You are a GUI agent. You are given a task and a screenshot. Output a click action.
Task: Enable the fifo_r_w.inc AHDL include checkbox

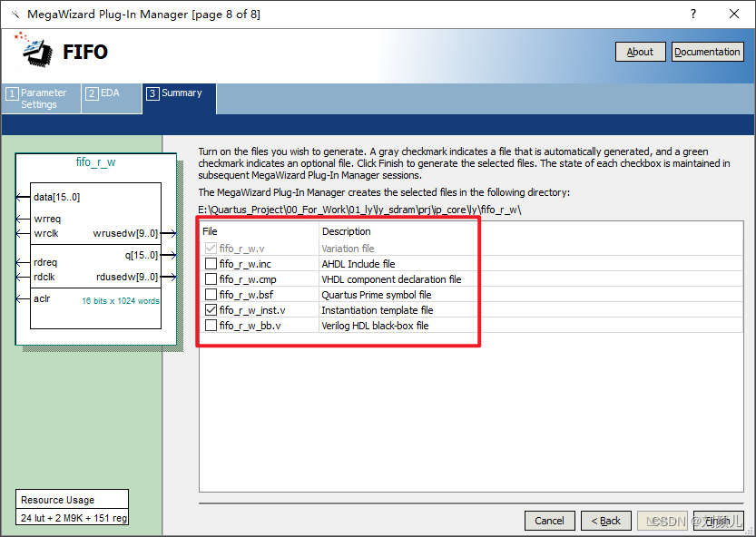(211, 264)
